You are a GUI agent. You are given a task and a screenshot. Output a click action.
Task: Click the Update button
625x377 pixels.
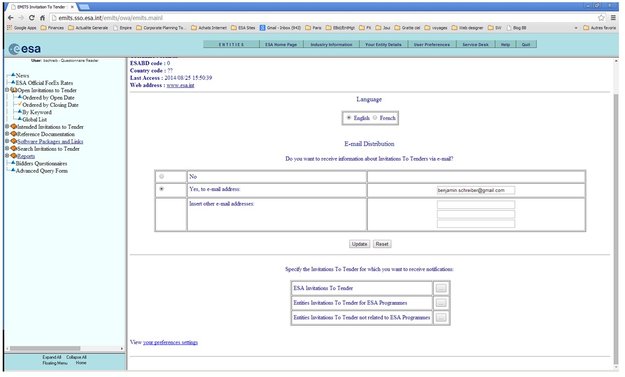click(x=360, y=244)
